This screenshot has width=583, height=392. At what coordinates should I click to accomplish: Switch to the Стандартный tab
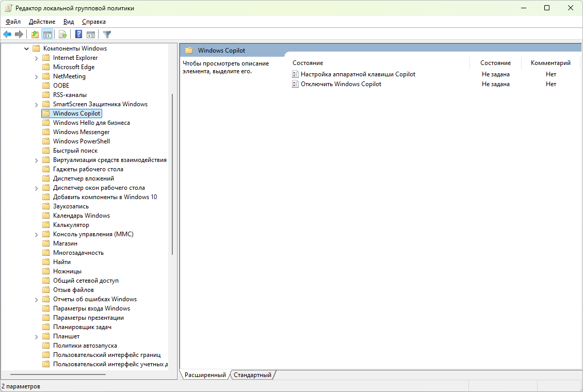tap(252, 375)
